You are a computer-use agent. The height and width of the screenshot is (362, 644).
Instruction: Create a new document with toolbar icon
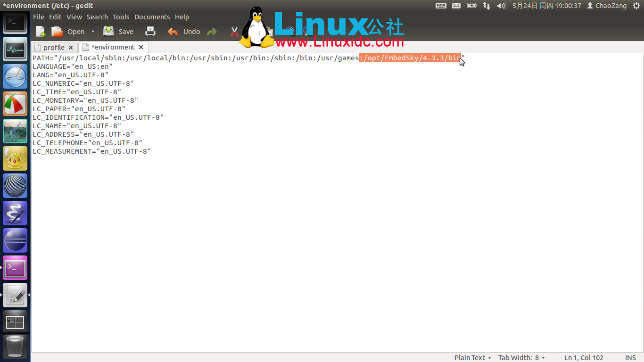(41, 32)
